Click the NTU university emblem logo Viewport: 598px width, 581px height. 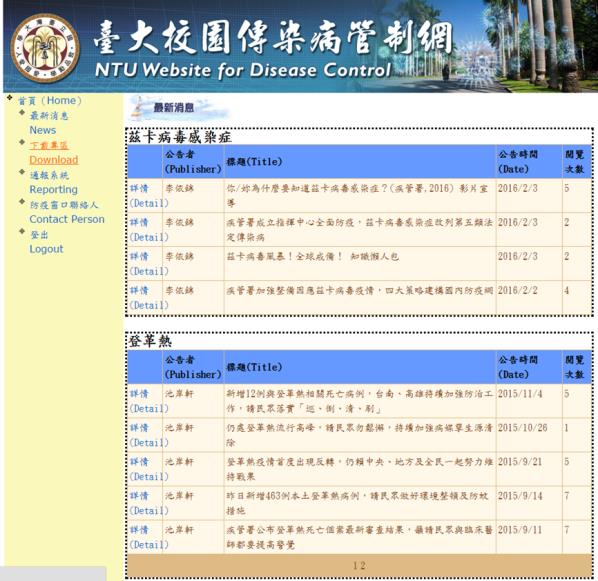pyautogui.click(x=45, y=48)
